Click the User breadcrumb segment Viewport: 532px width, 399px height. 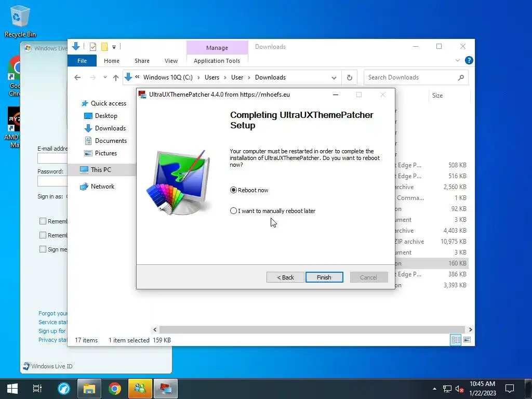tap(237, 77)
